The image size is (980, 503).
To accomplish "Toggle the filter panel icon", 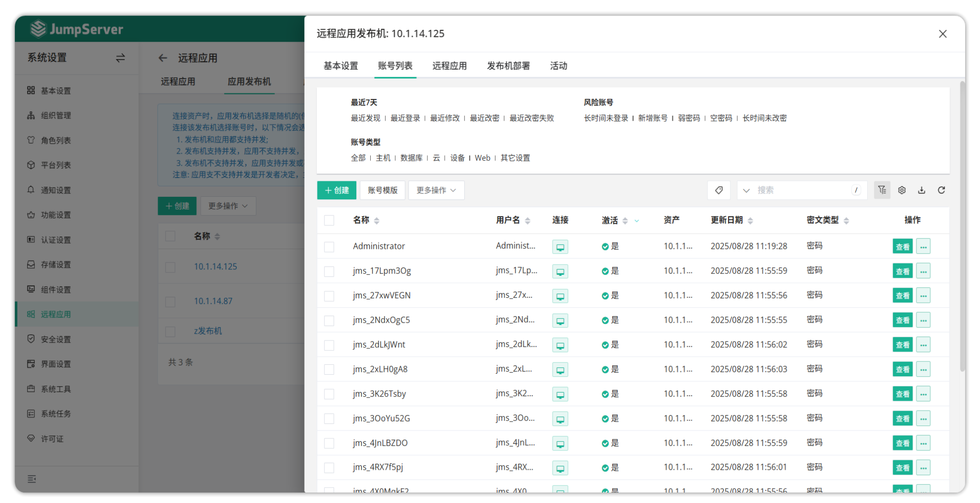I will (x=882, y=190).
